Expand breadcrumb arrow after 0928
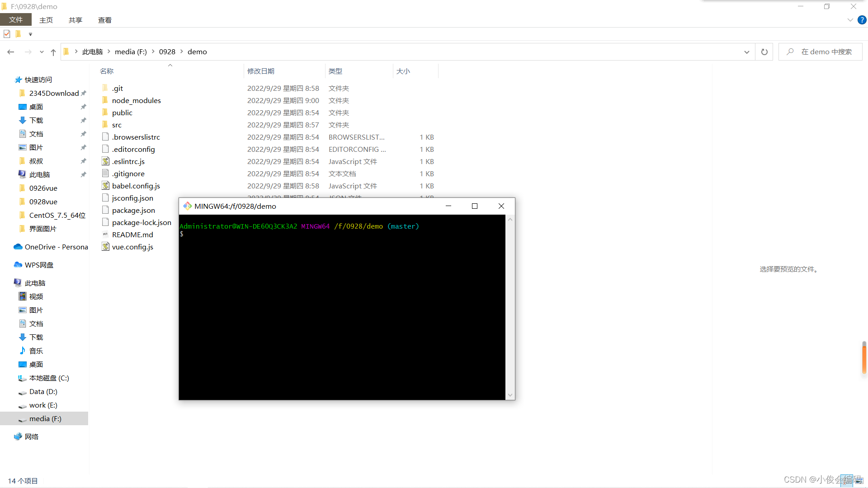 [182, 52]
